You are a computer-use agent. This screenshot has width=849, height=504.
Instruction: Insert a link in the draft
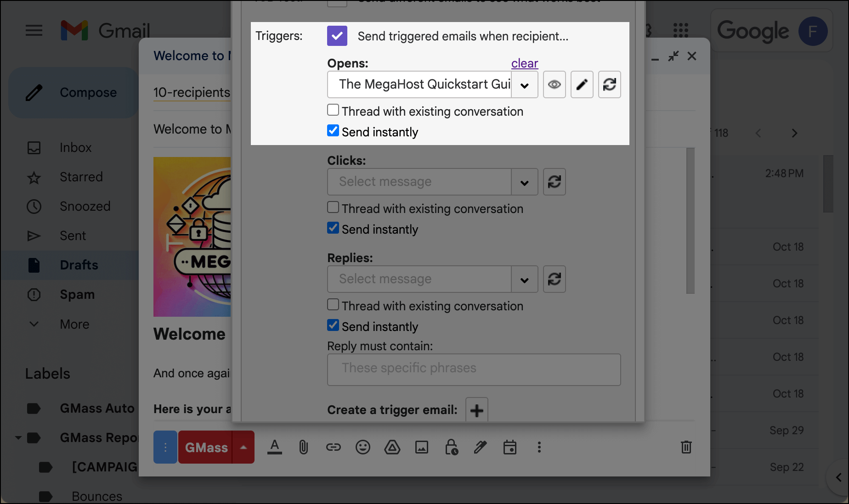[334, 447]
